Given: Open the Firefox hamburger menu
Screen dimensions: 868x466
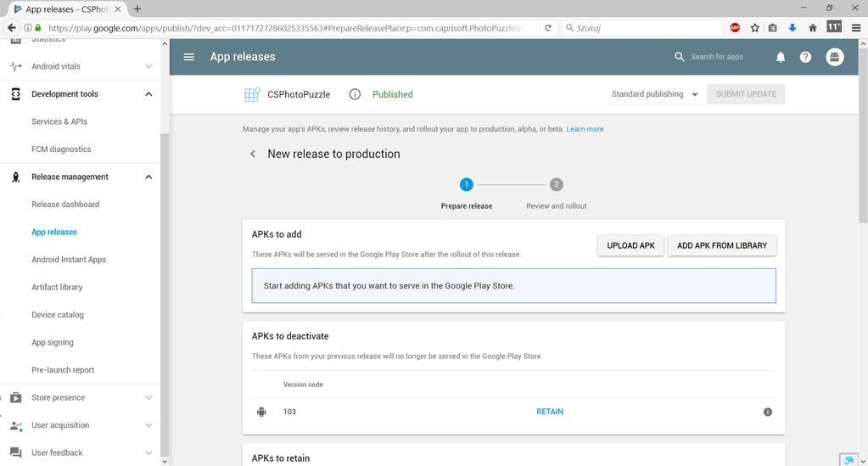Looking at the screenshot, I should 856,28.
